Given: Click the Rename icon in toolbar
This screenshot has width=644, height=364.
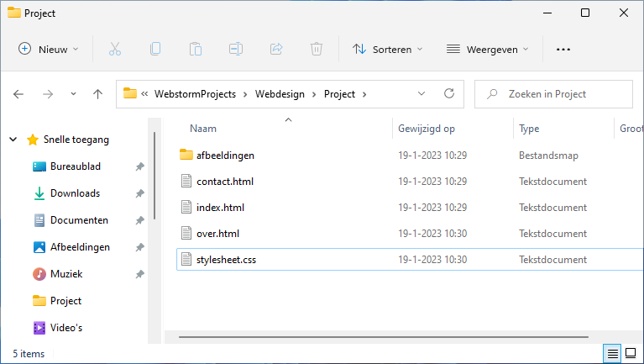Looking at the screenshot, I should 236,50.
